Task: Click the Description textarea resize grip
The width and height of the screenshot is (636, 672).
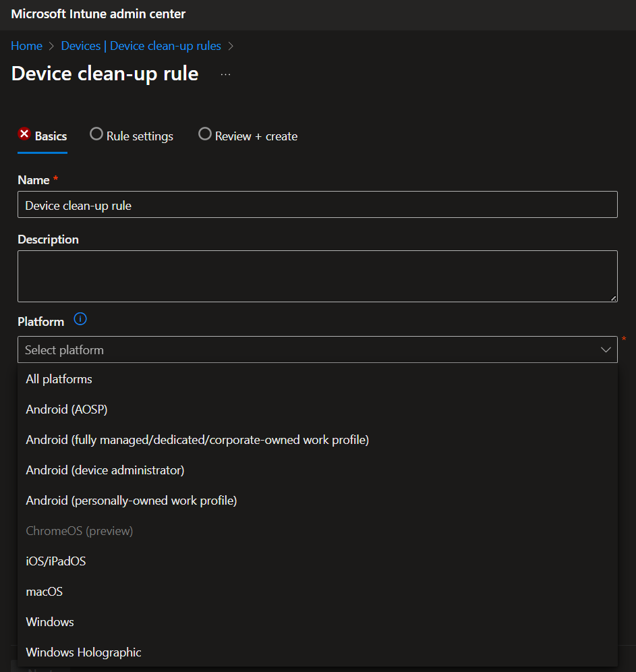Action: [x=613, y=298]
